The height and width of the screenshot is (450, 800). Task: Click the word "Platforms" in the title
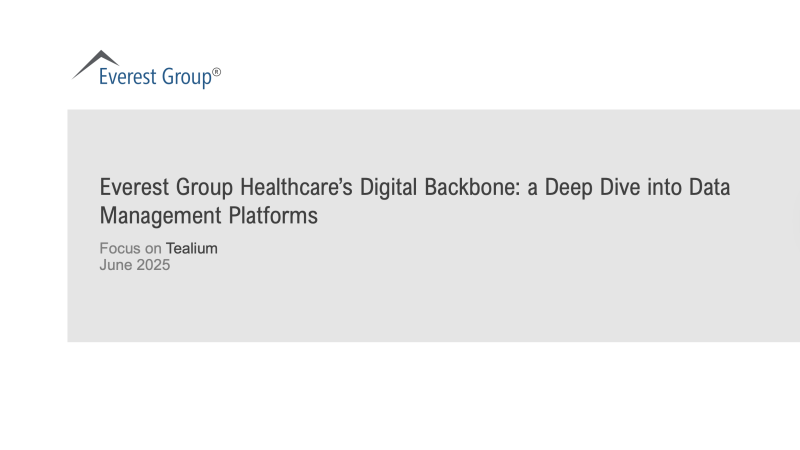(x=270, y=215)
